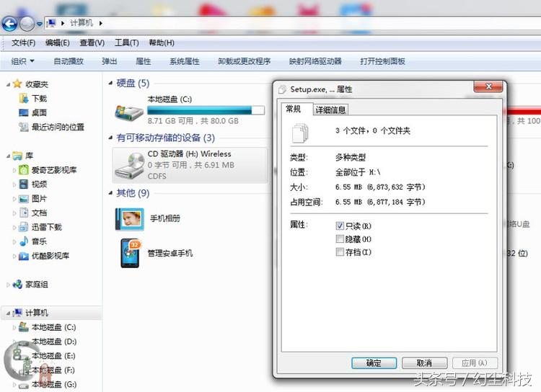Image resolution: width=541 pixels, height=392 pixels.
Task: Click the 本地磁盘 (C:) drive icon in main pane
Action: (128, 112)
